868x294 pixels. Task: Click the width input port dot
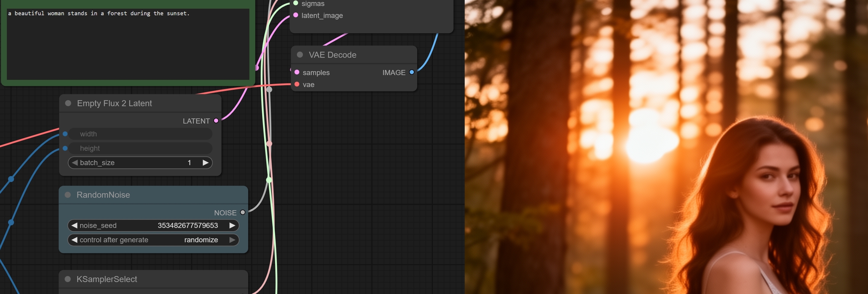(x=65, y=134)
